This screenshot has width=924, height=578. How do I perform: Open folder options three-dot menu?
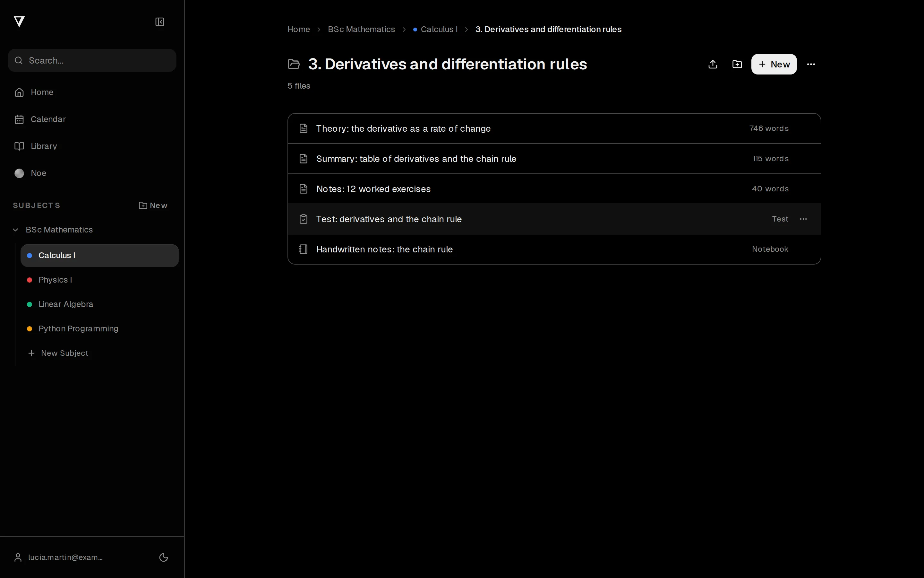(811, 64)
